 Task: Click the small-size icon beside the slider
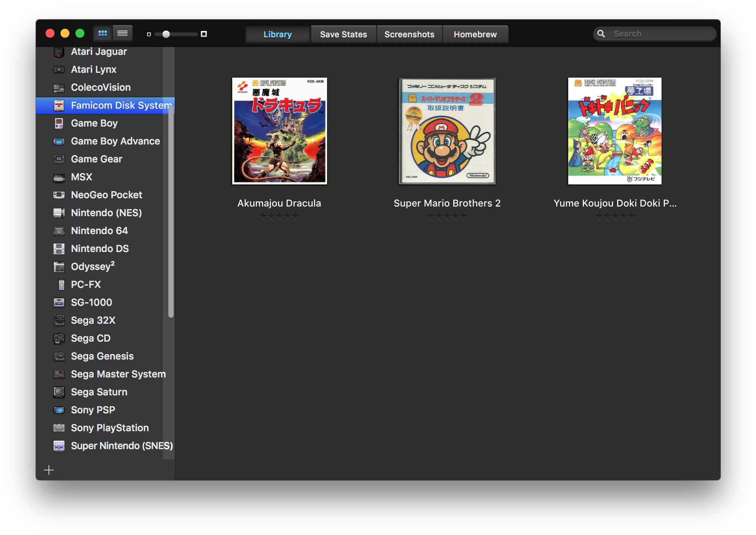tap(149, 34)
